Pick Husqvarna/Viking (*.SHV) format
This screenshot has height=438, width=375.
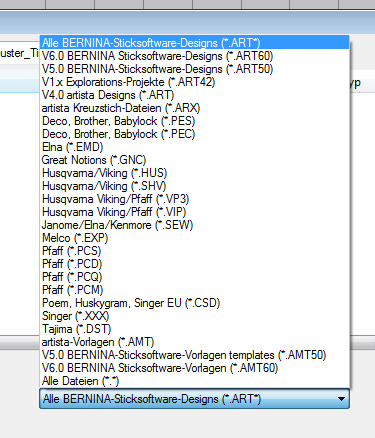coord(195,186)
